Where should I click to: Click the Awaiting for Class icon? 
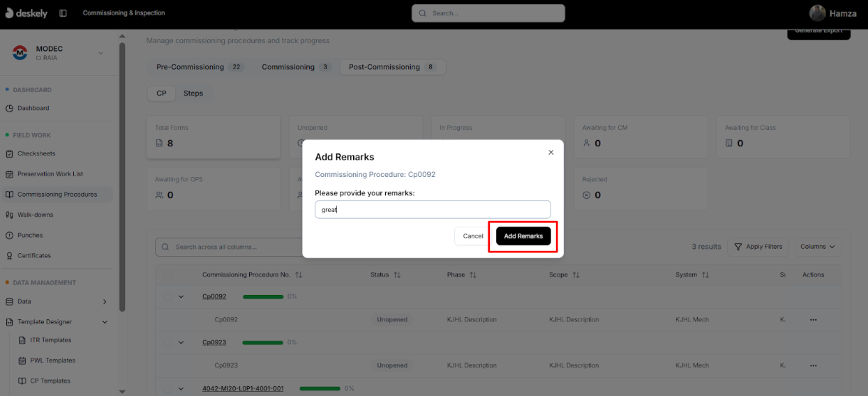click(x=728, y=143)
